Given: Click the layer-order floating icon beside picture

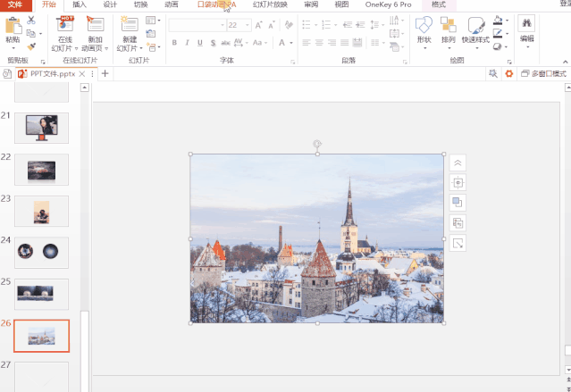Looking at the screenshot, I should (458, 203).
